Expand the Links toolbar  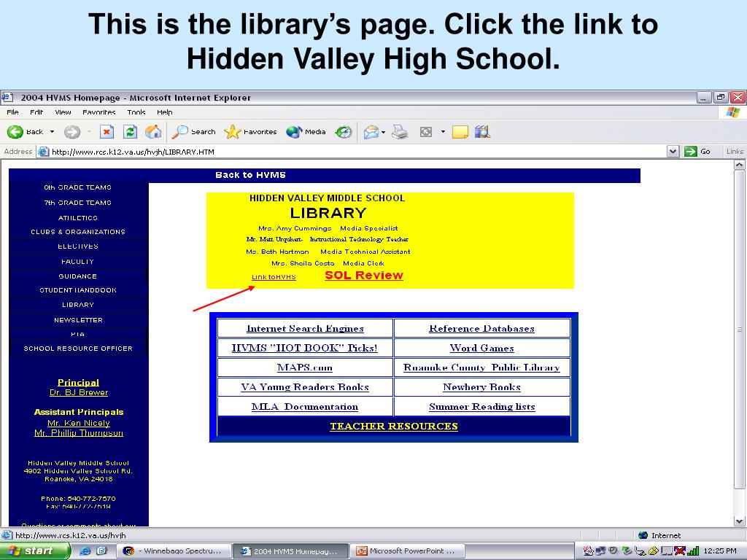coord(735,152)
